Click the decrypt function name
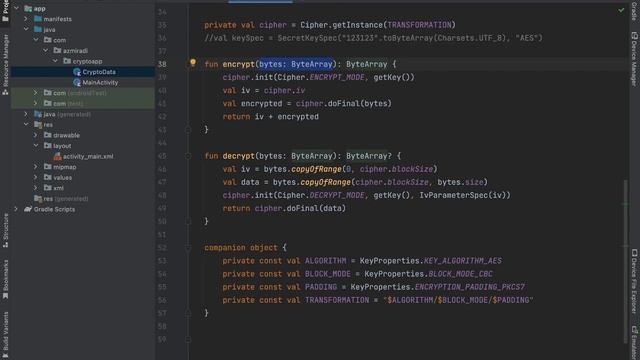 point(238,156)
